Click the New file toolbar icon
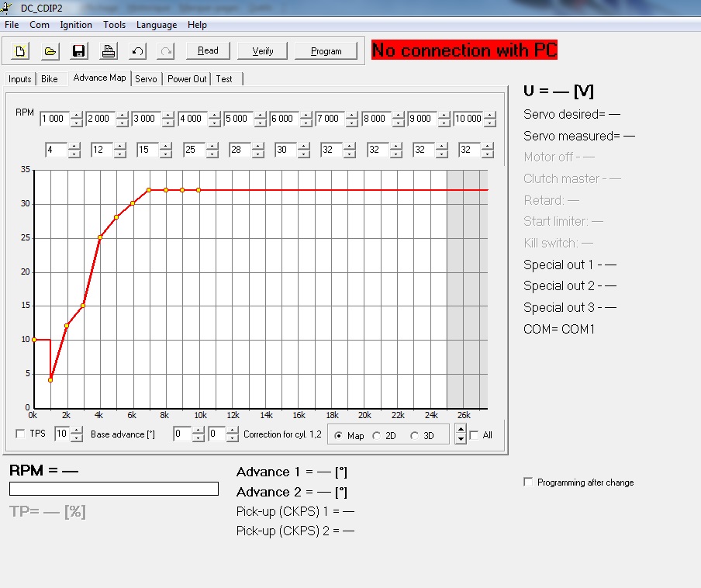This screenshot has height=588, width=701. 20,51
